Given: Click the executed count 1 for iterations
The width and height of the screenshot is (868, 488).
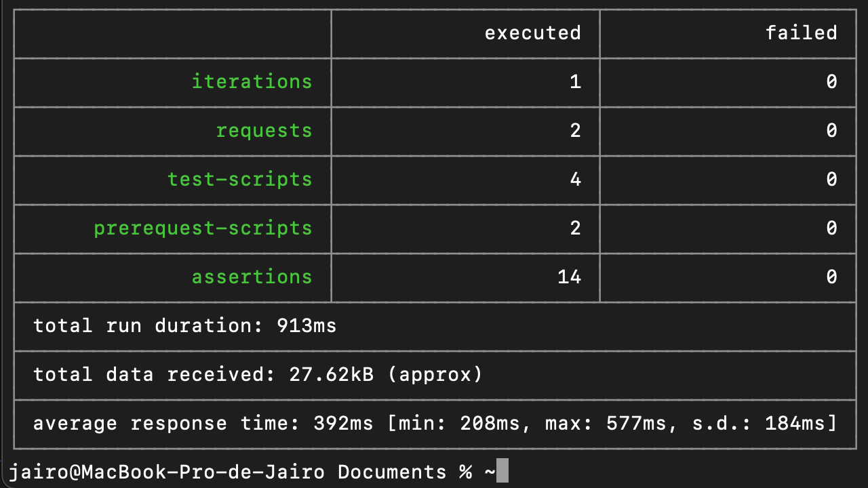Looking at the screenshot, I should 575,82.
